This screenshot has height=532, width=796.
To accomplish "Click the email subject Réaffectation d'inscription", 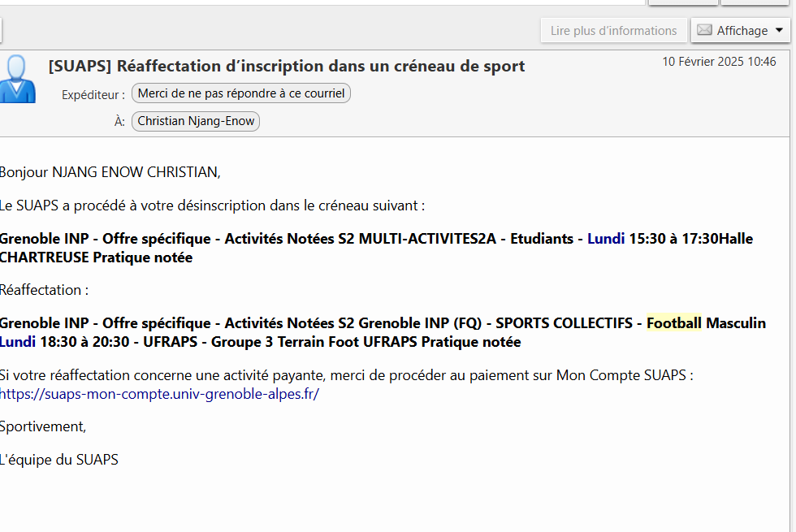I will pos(286,66).
